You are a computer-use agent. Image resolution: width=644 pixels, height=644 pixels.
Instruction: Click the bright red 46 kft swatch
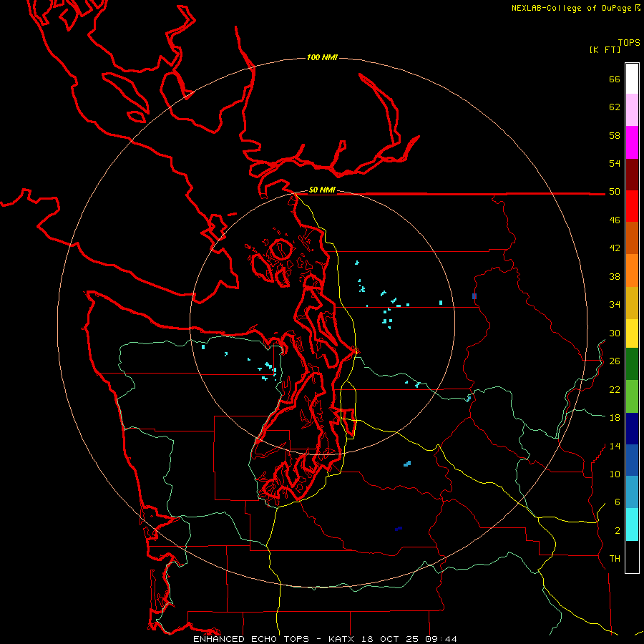pos(632,207)
